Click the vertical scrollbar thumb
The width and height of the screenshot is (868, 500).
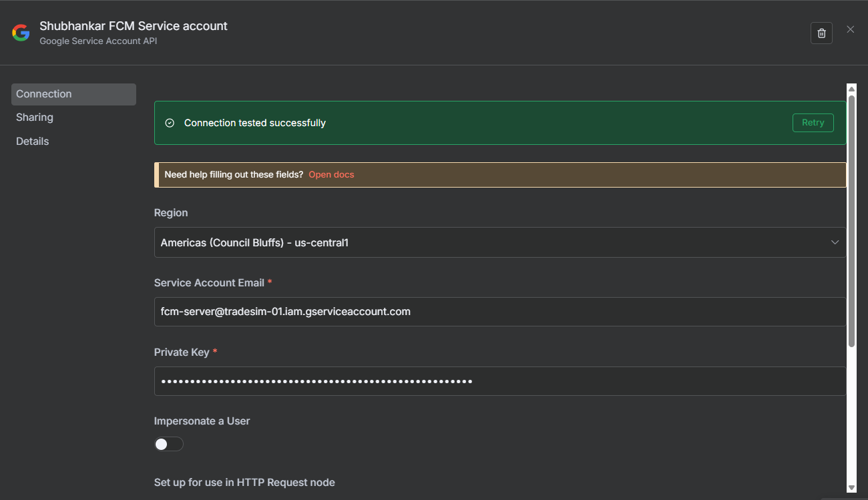(851, 220)
